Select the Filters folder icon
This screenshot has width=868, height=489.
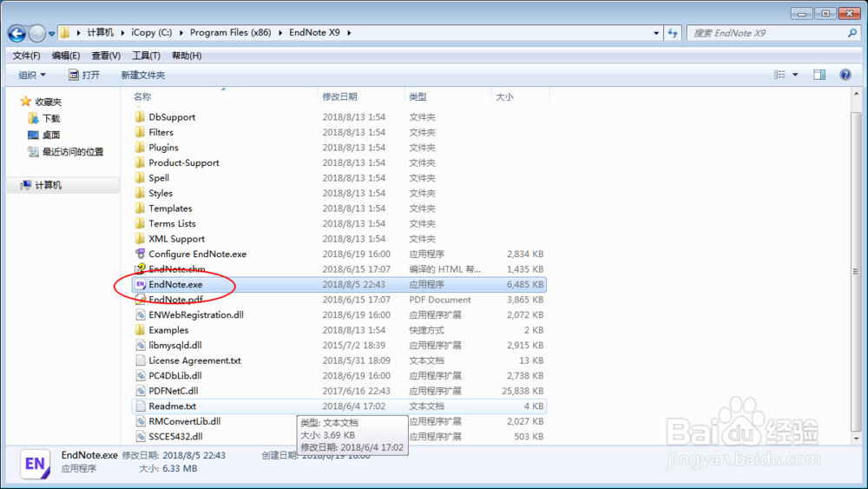coord(140,132)
